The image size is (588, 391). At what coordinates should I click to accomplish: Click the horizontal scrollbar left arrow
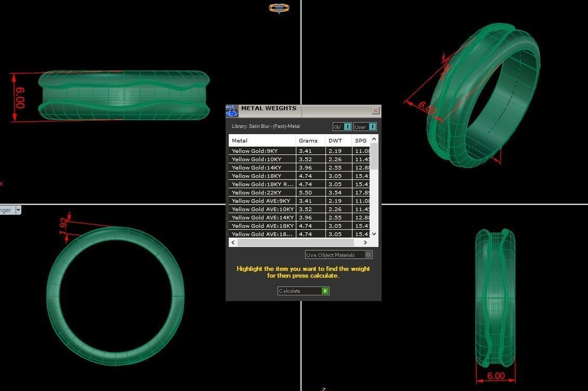(x=233, y=242)
